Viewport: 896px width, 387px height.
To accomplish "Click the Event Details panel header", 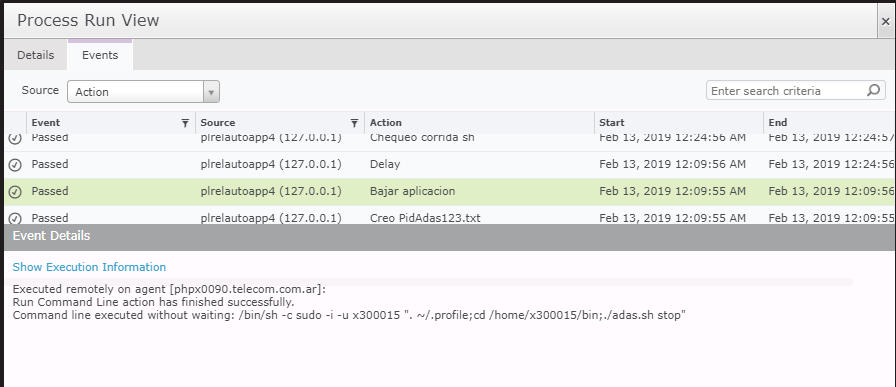I will click(x=450, y=237).
